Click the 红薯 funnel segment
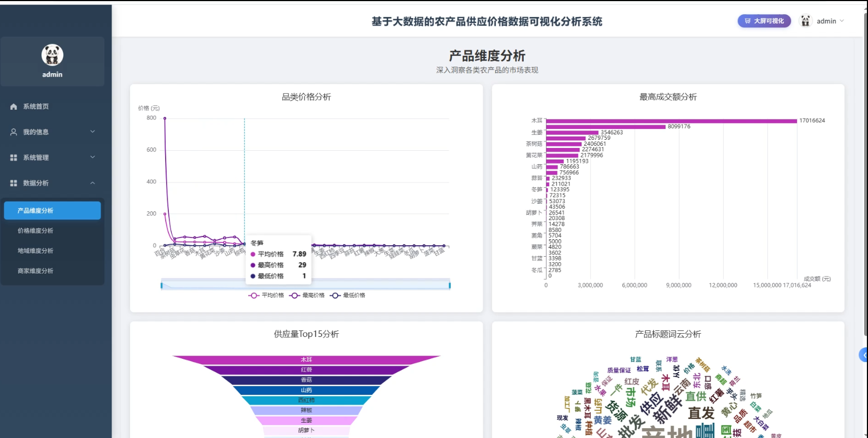 coord(306,370)
